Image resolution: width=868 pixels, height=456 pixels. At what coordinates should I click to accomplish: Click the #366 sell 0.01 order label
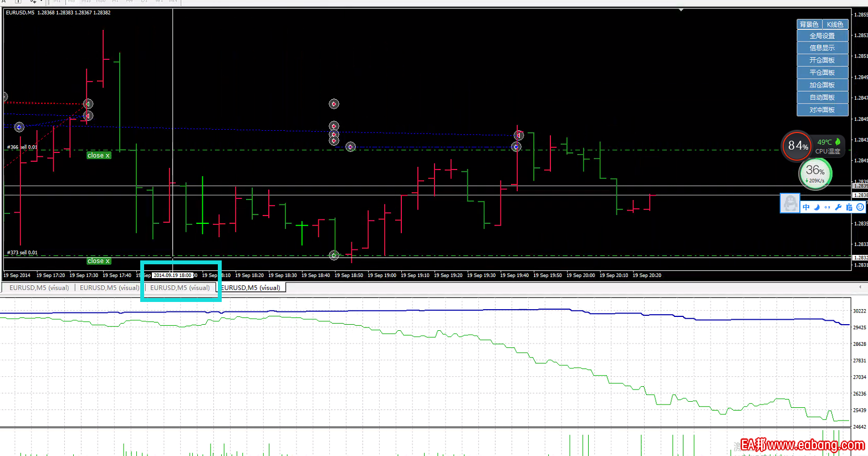pyautogui.click(x=22, y=147)
